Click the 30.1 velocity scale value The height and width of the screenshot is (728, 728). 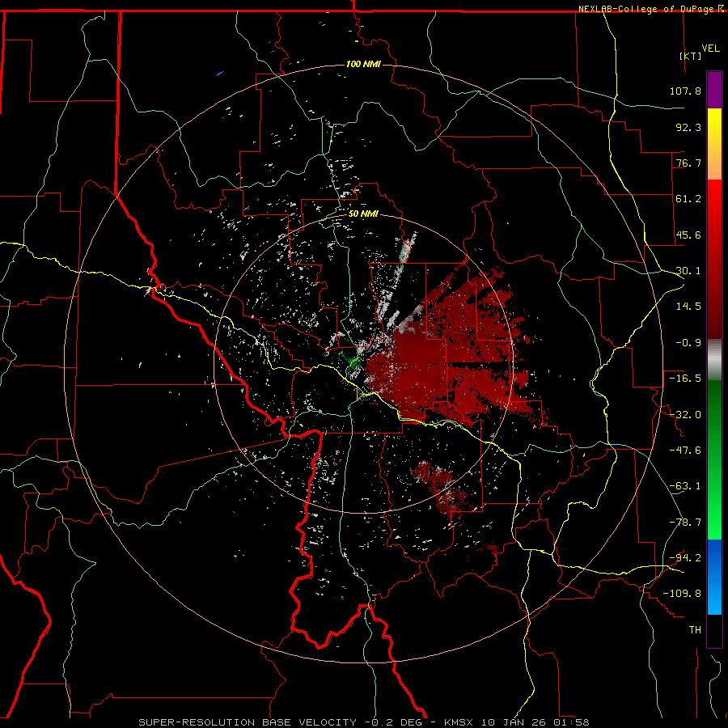point(688,271)
